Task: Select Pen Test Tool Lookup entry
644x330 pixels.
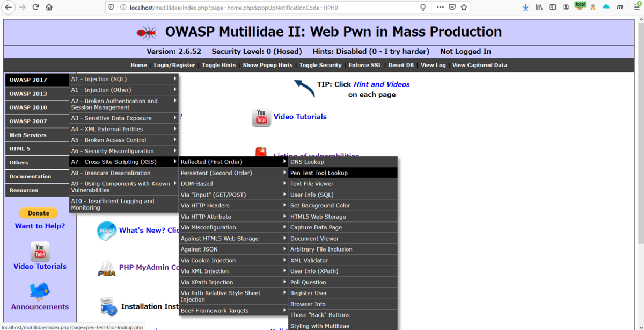Action: (x=343, y=173)
